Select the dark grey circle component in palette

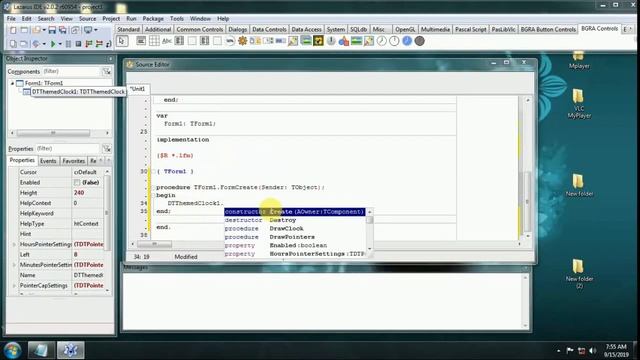point(420,41)
